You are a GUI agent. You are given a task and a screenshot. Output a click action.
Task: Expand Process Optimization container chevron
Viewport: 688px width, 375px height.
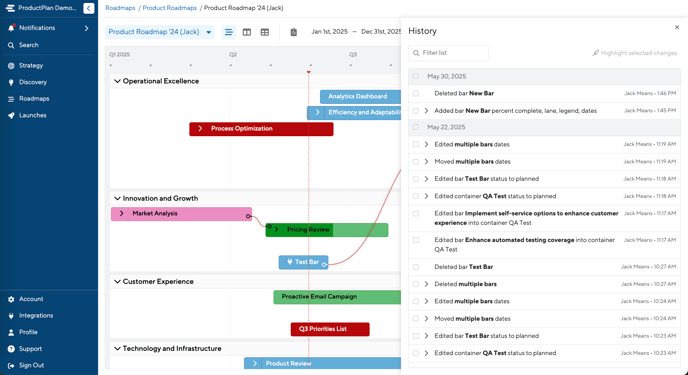(x=200, y=129)
